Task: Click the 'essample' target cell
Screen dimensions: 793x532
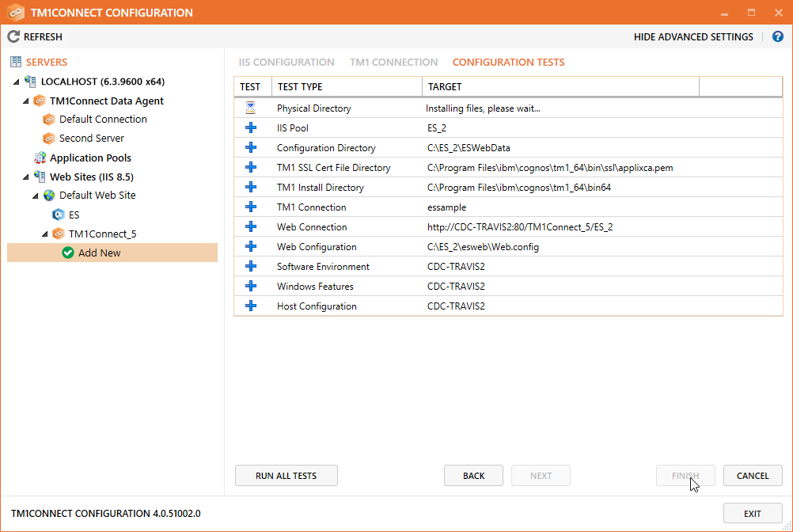Action: pyautogui.click(x=446, y=207)
